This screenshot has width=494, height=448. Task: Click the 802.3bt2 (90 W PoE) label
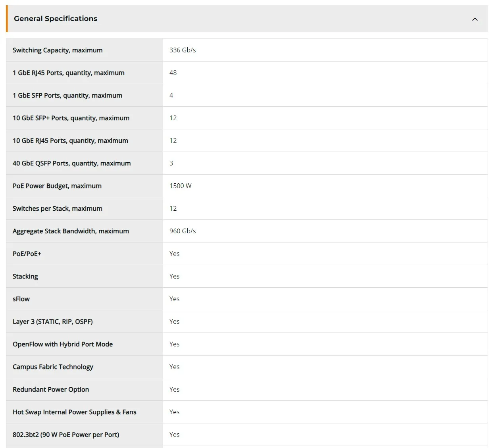(66, 435)
